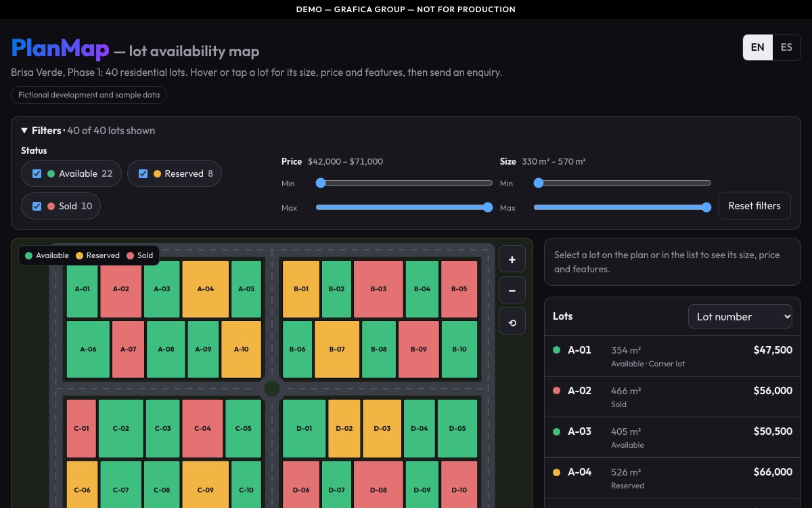Select sold lot B-09 on the map
The height and width of the screenshot is (508, 812).
tap(419, 350)
